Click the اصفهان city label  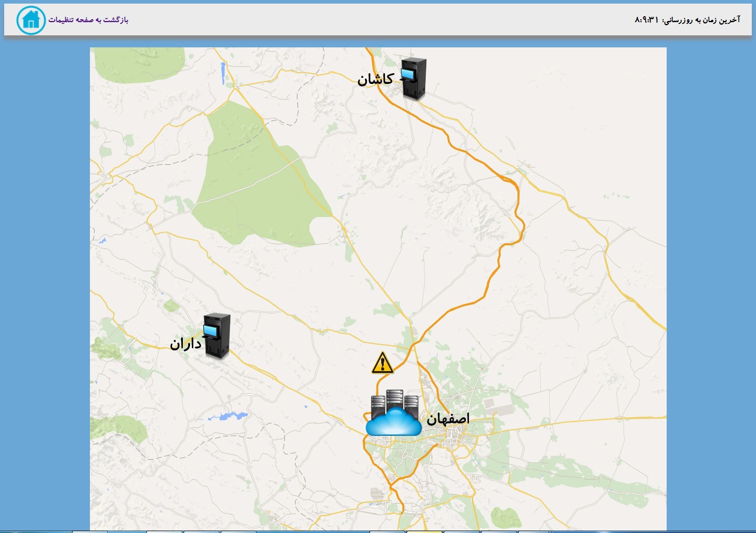tap(448, 419)
